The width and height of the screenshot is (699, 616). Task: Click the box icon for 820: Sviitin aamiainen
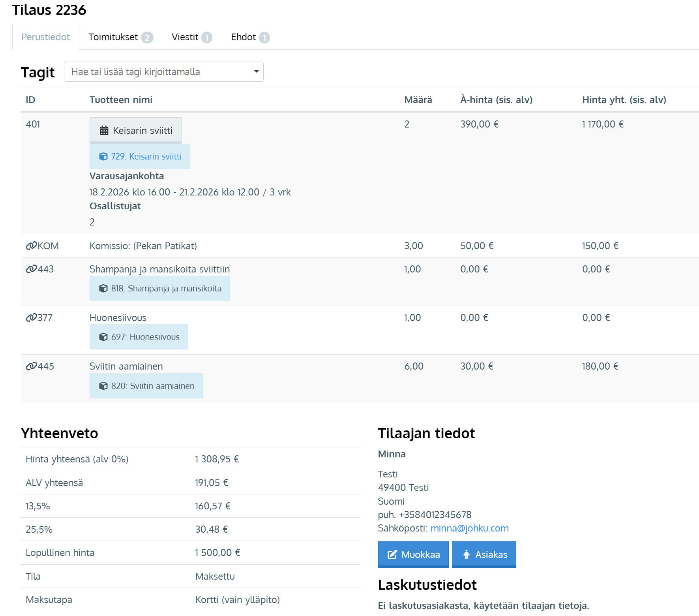[x=103, y=386]
